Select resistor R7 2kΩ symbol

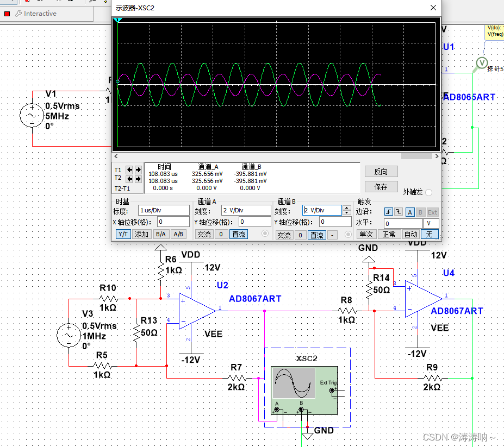(237, 378)
